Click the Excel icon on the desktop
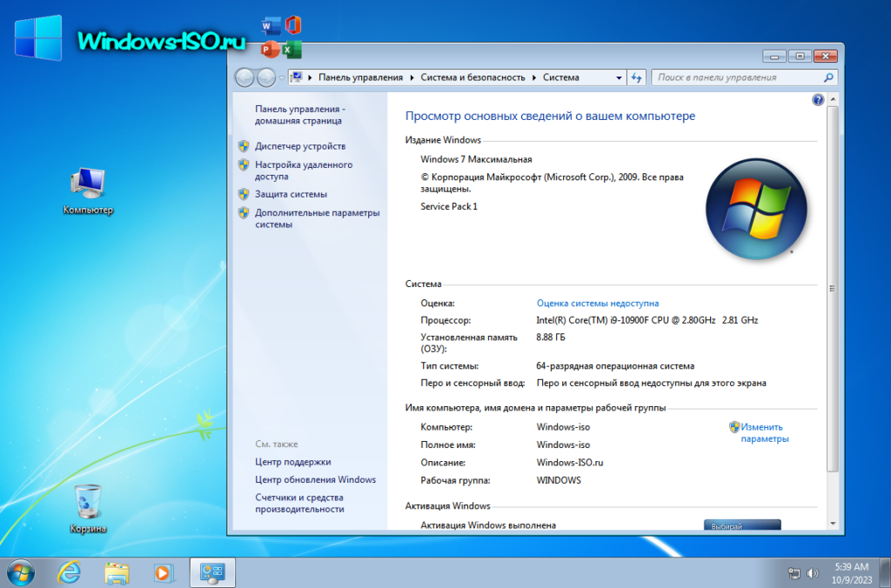891x588 pixels. (x=292, y=50)
